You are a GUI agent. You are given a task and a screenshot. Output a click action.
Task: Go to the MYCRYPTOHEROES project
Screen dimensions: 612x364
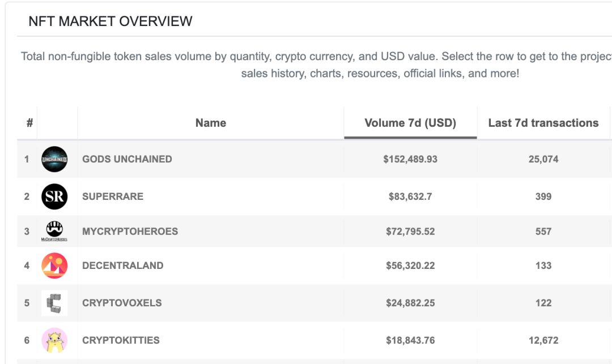click(x=130, y=232)
